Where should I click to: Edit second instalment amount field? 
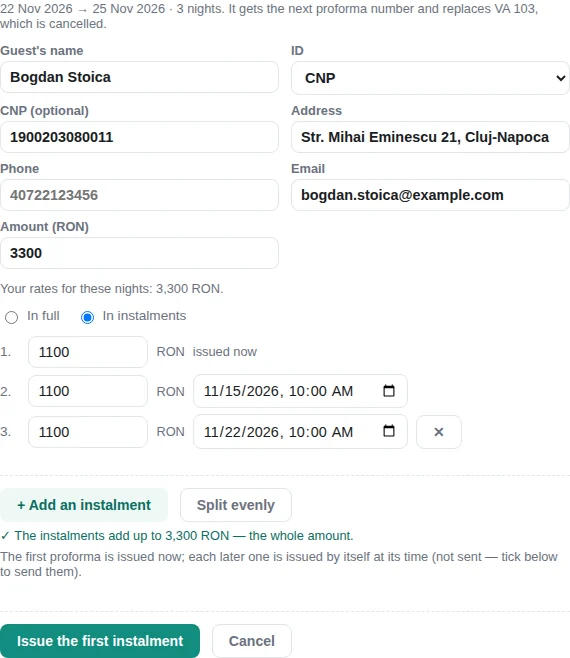[x=88, y=391]
